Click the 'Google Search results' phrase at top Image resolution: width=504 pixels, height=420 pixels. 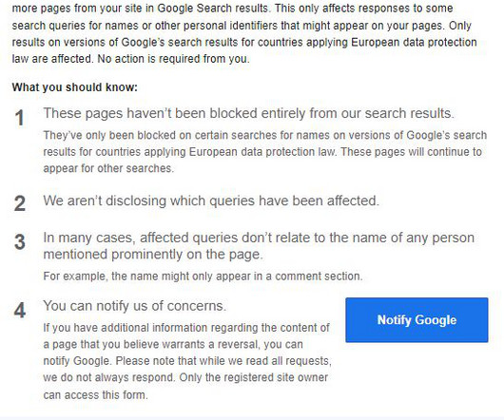click(x=212, y=8)
